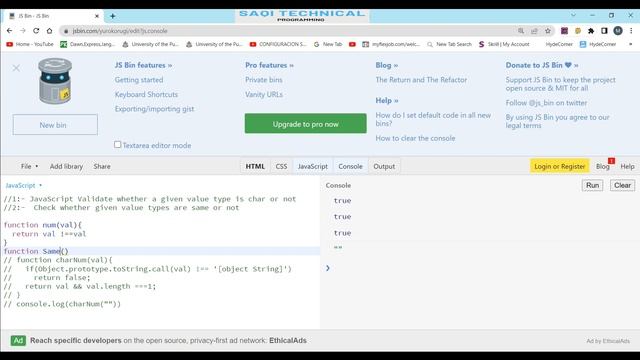Open Pro features heading link
This screenshot has height=360, width=640.
(x=269, y=65)
